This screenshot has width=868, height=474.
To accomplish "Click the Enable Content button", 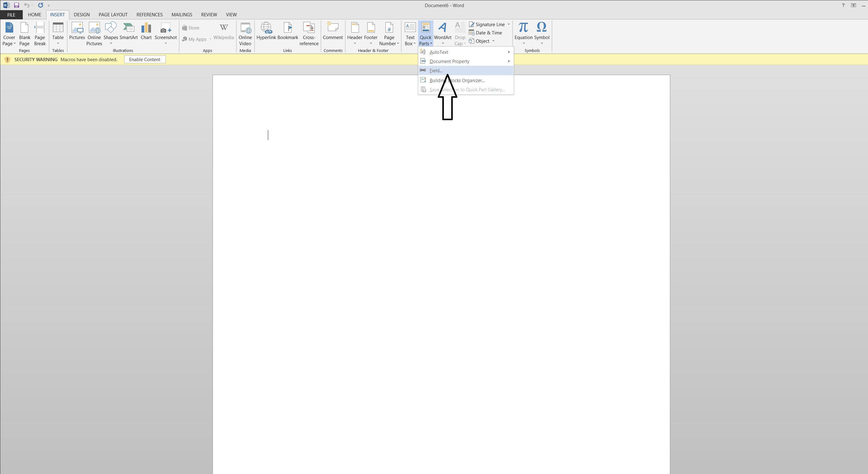I will point(145,60).
